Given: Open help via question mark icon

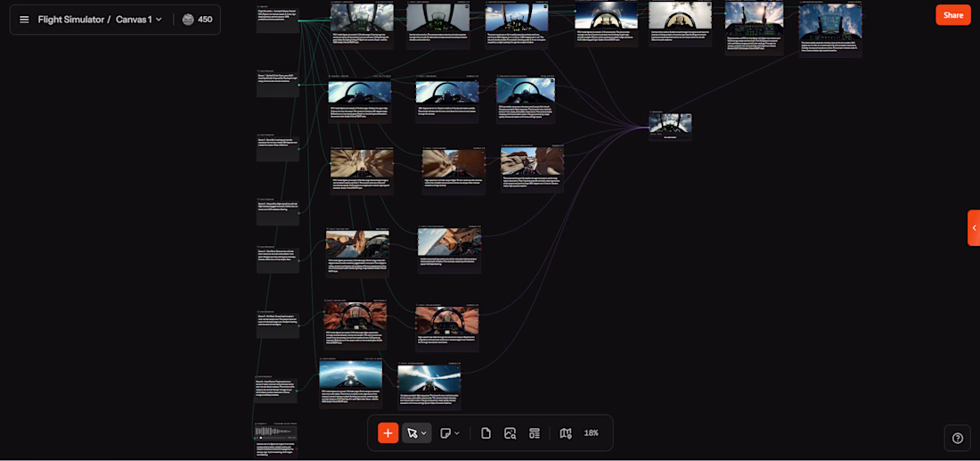Looking at the screenshot, I should 958,438.
